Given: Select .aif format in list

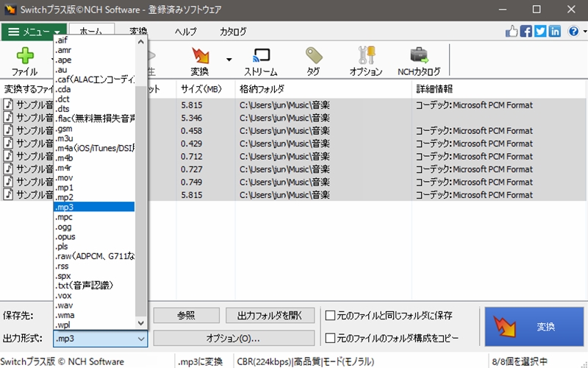Looking at the screenshot, I should [94, 40].
